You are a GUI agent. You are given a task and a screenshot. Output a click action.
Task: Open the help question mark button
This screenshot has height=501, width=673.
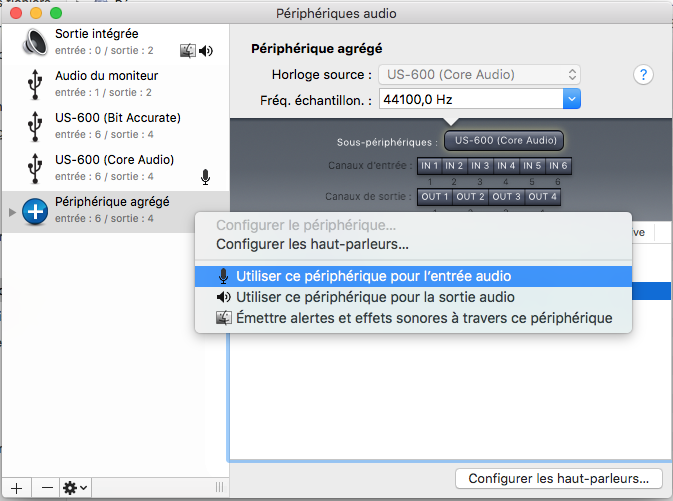643,75
